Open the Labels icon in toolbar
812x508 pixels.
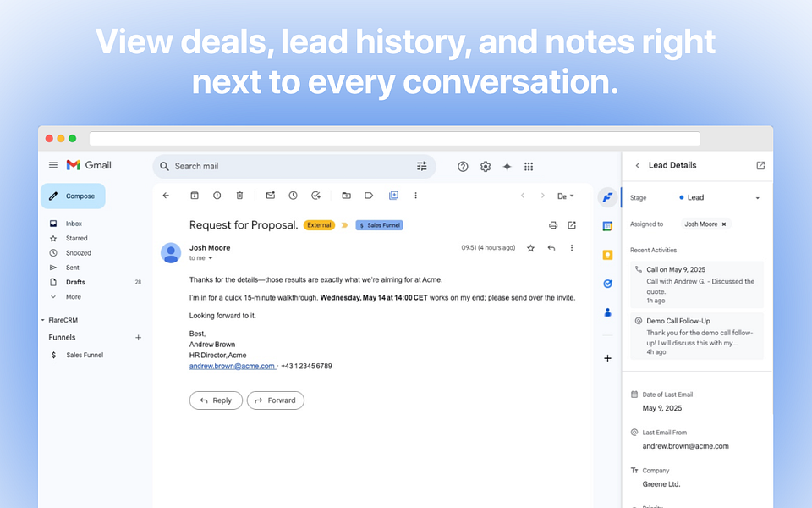[x=369, y=196]
